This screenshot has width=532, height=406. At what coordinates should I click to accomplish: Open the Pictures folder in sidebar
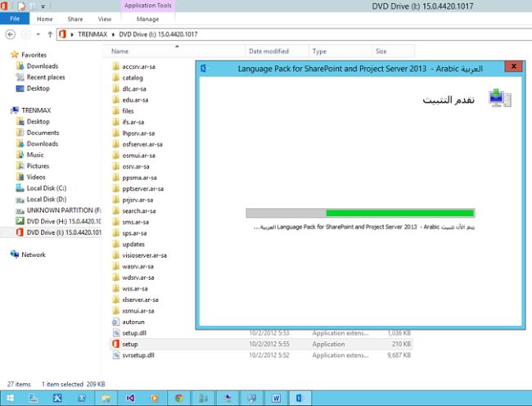pyautogui.click(x=38, y=166)
